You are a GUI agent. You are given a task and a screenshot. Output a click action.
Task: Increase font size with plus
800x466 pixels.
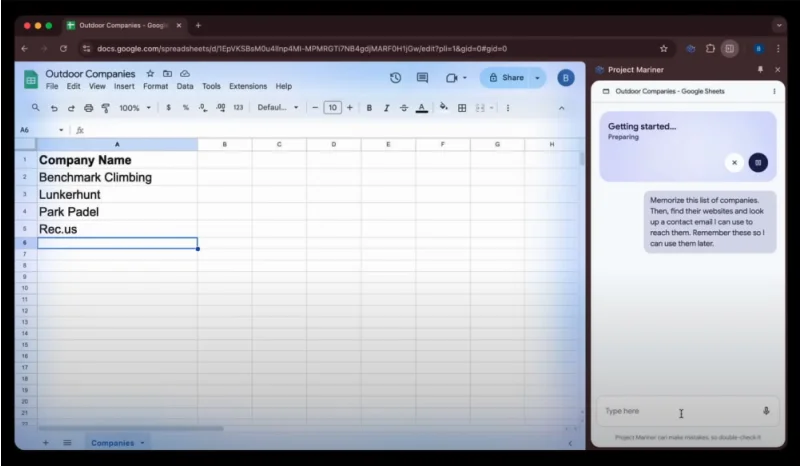click(x=349, y=108)
